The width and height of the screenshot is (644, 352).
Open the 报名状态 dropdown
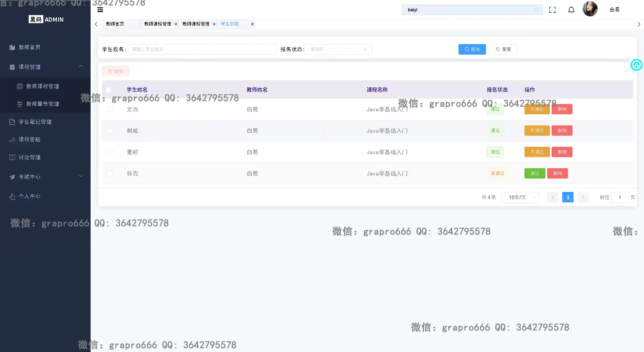[337, 49]
